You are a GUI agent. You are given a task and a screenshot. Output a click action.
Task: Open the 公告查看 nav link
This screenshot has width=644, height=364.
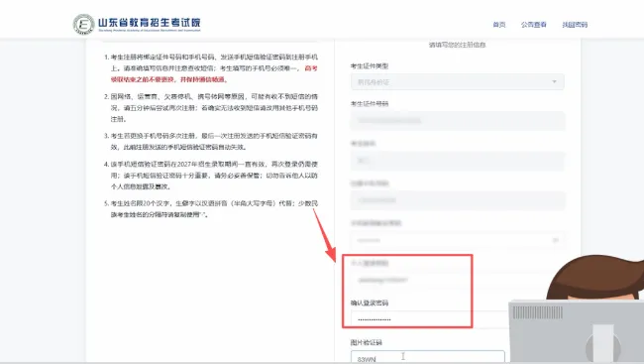tap(533, 25)
